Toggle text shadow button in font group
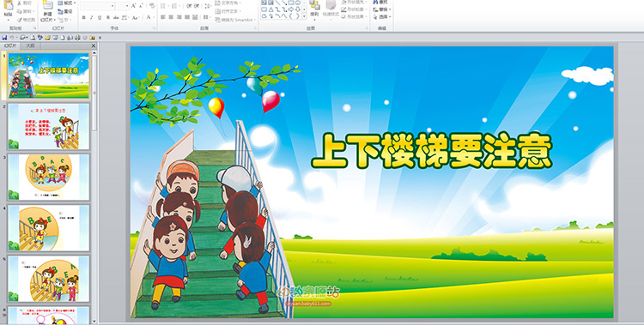The height and width of the screenshot is (325, 644). click(x=108, y=17)
